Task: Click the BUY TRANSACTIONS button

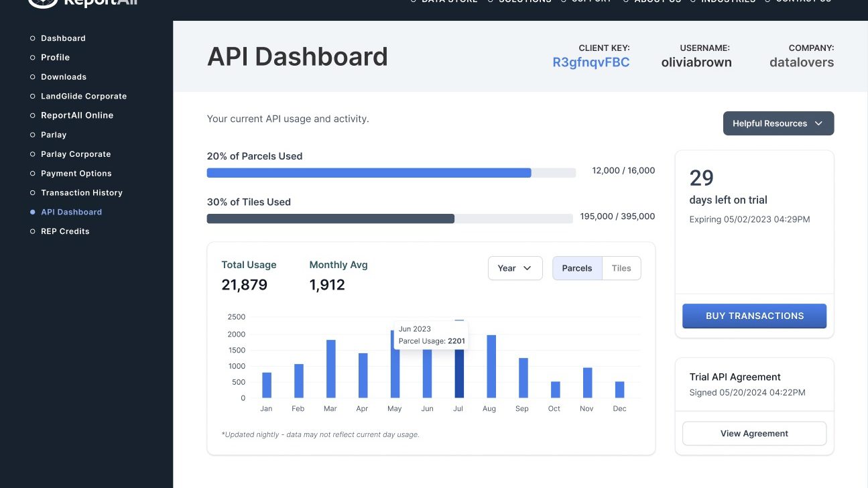Action: pos(754,316)
